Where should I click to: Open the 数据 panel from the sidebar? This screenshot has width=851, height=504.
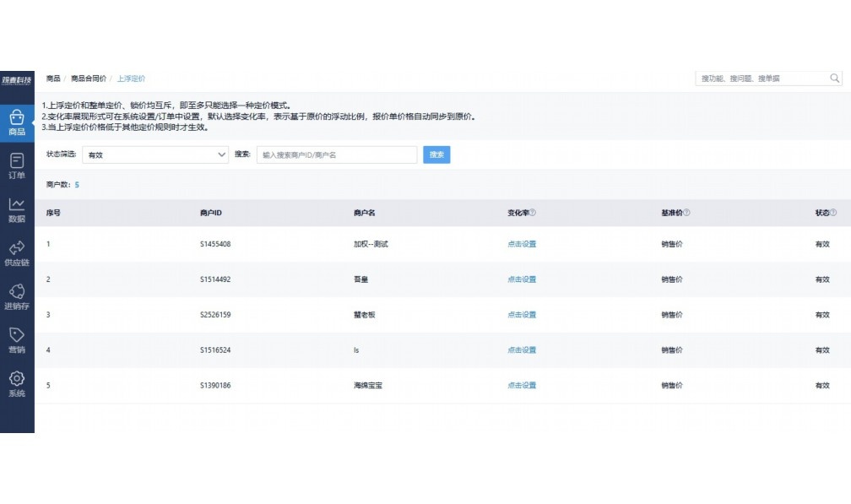pos(15,208)
